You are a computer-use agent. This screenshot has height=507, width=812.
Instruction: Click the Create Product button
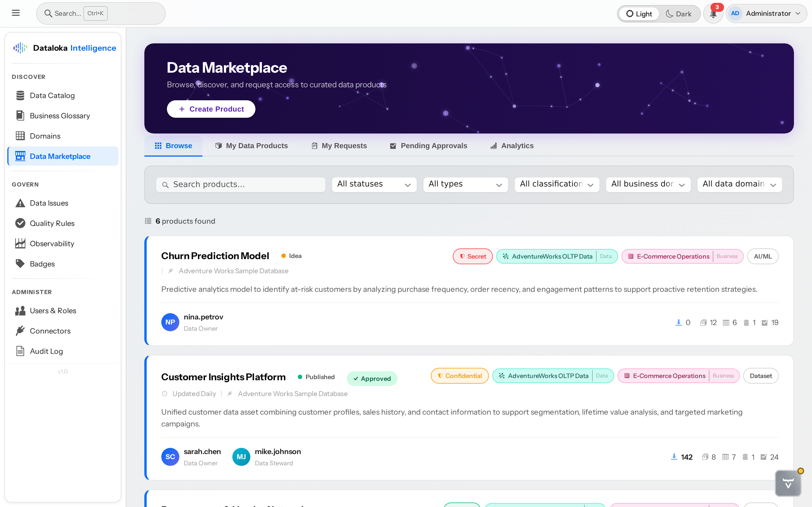[x=211, y=109]
